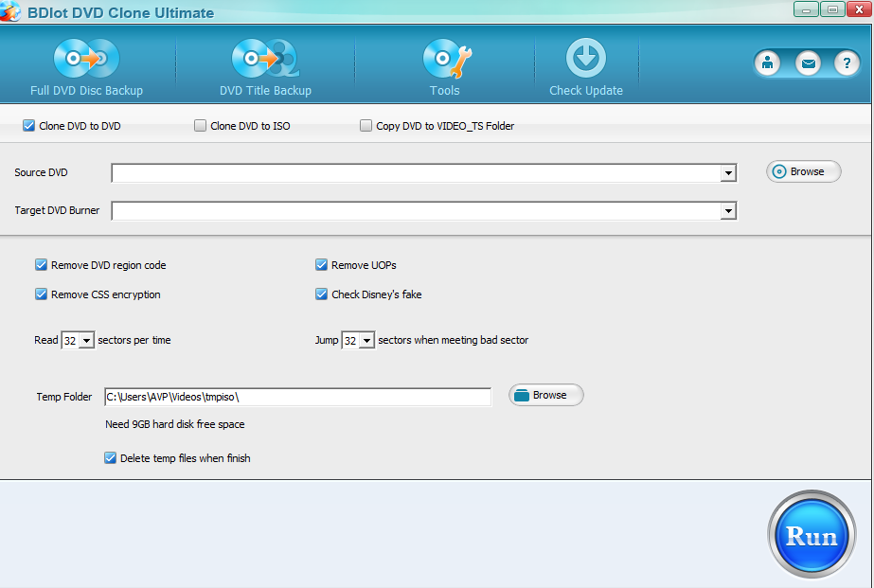Click the 'Temp Folder' label
The height and width of the screenshot is (588, 874).
click(x=64, y=397)
